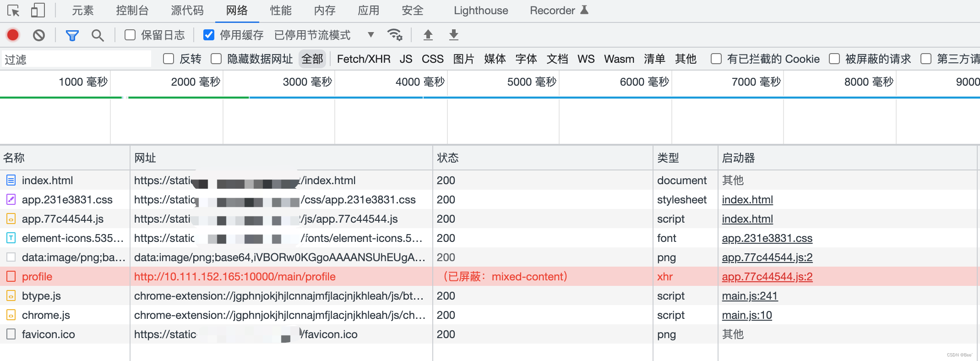The width and height of the screenshot is (980, 361).
Task: Select the 网络 tab
Action: pos(237,10)
